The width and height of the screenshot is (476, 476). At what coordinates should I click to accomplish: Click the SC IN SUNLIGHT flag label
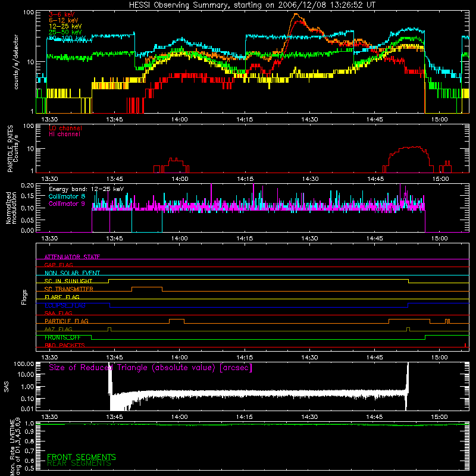click(x=68, y=281)
